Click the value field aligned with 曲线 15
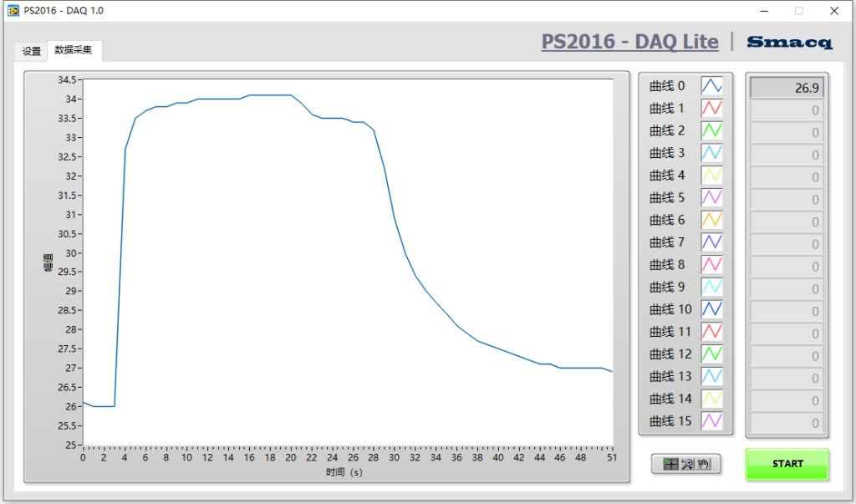The width and height of the screenshot is (856, 504). pyautogui.click(x=787, y=423)
